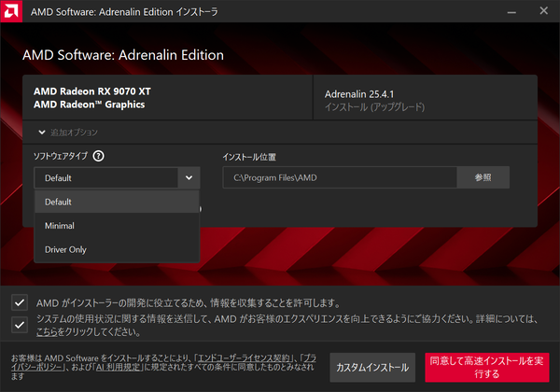Click the AMD logo icon in title bar
Screen dimensions: 560x392
click(11, 11)
